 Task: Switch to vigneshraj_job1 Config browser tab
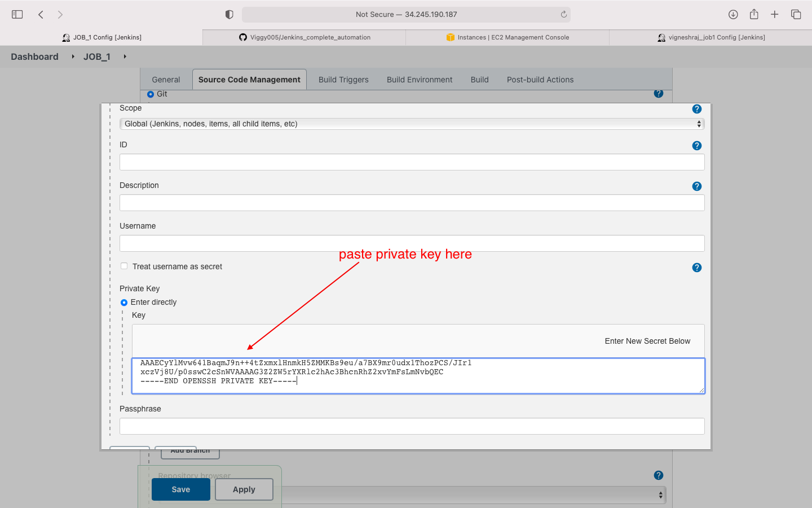tap(710, 37)
